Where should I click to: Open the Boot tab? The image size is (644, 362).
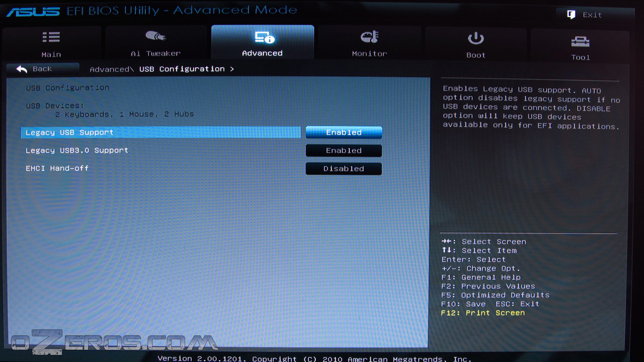coord(476,44)
